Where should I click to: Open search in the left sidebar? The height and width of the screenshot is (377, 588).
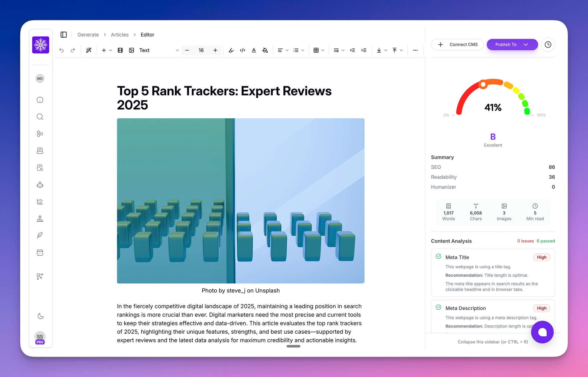point(40,117)
